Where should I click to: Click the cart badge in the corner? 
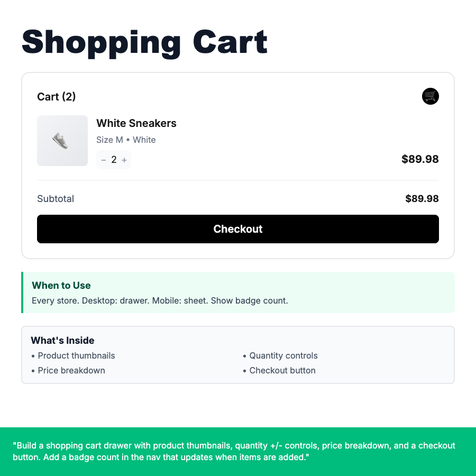tap(431, 96)
